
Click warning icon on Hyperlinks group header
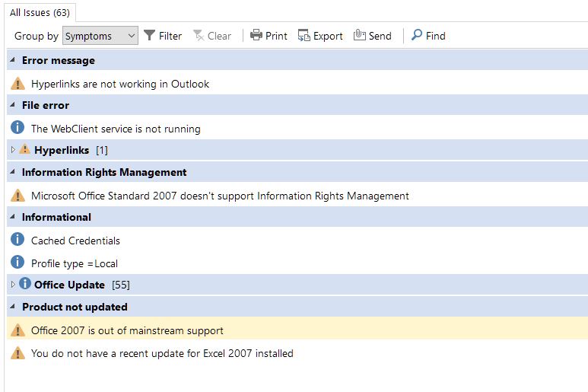[25, 149]
